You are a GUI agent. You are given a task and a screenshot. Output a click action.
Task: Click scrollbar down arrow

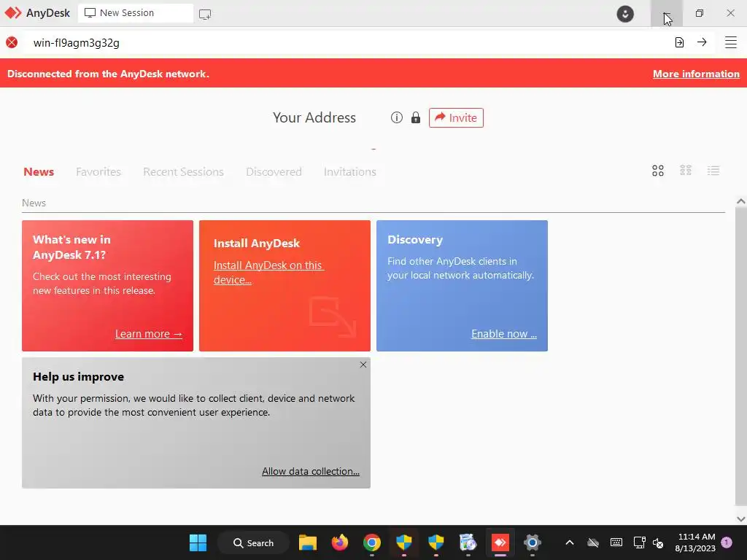tap(740, 519)
